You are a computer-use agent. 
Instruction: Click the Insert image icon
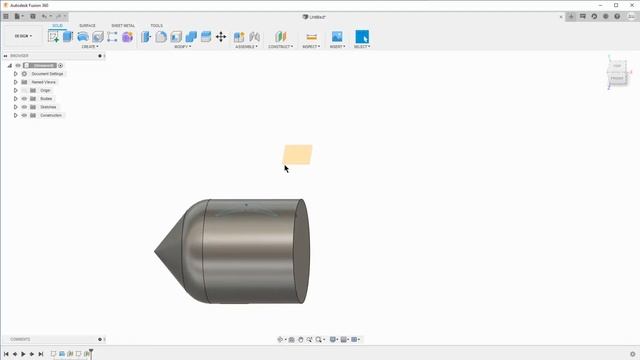coord(337,37)
